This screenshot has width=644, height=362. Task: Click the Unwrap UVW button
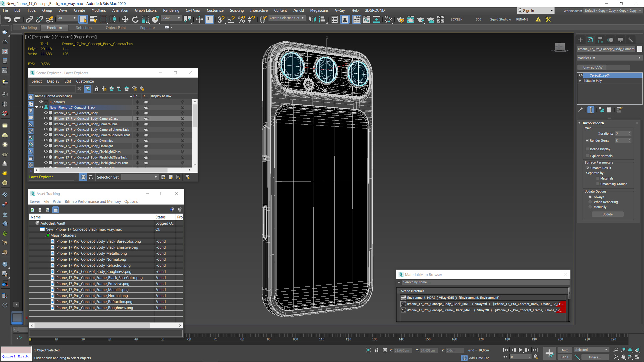593,67
